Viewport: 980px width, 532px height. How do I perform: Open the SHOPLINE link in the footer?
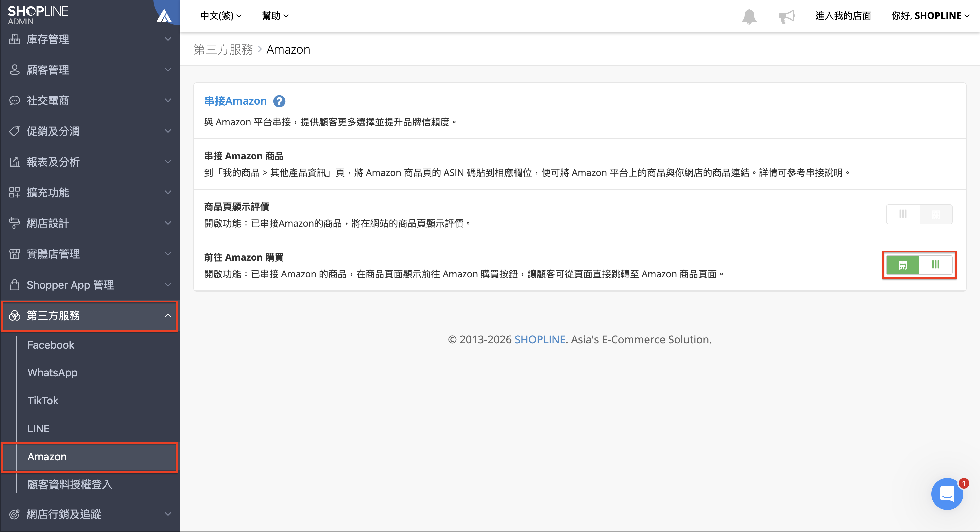click(540, 339)
